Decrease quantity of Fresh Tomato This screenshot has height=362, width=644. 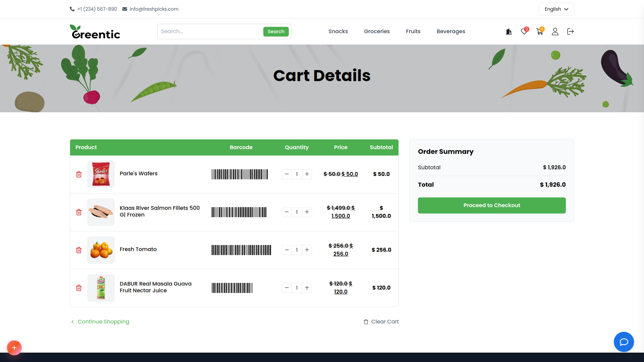pyautogui.click(x=287, y=250)
